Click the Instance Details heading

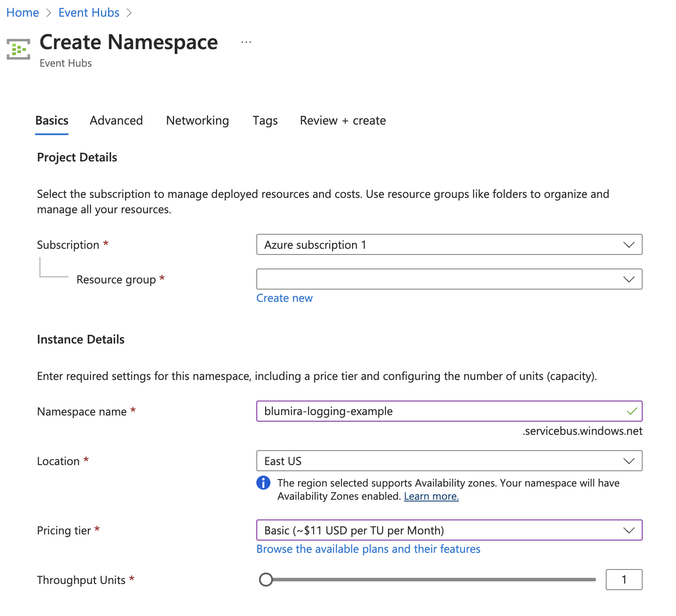(x=81, y=340)
